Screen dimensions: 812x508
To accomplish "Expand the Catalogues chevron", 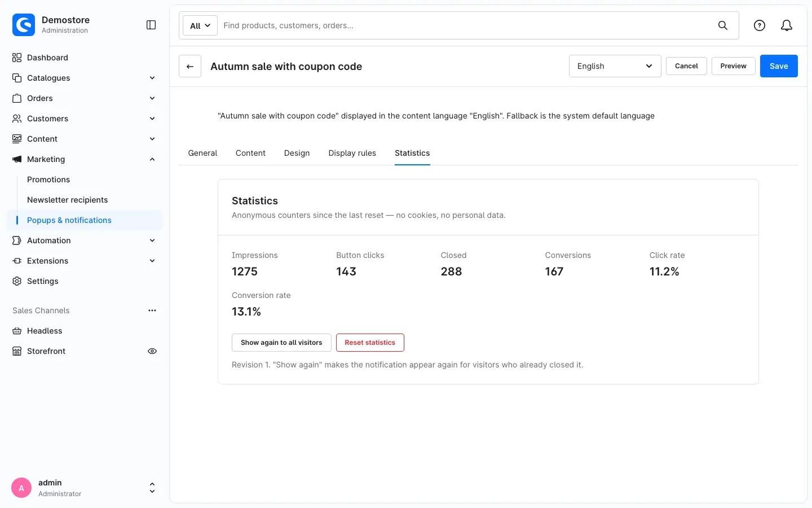I will click(x=152, y=78).
